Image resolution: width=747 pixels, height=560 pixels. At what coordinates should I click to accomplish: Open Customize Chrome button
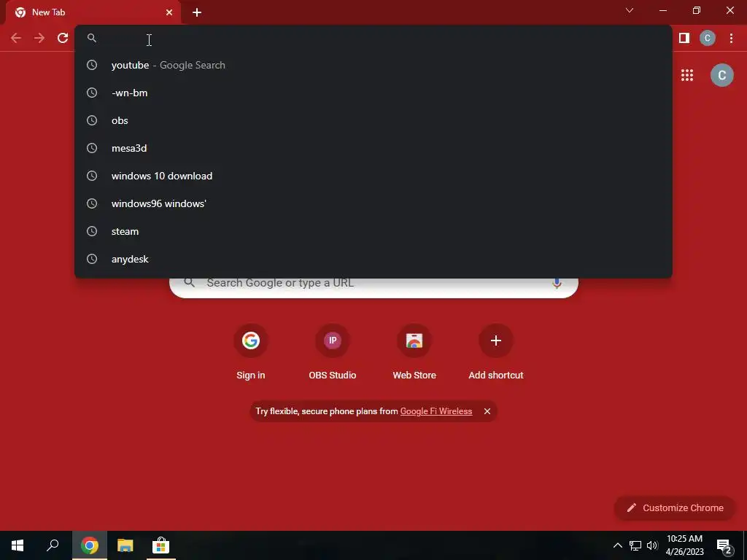point(675,508)
